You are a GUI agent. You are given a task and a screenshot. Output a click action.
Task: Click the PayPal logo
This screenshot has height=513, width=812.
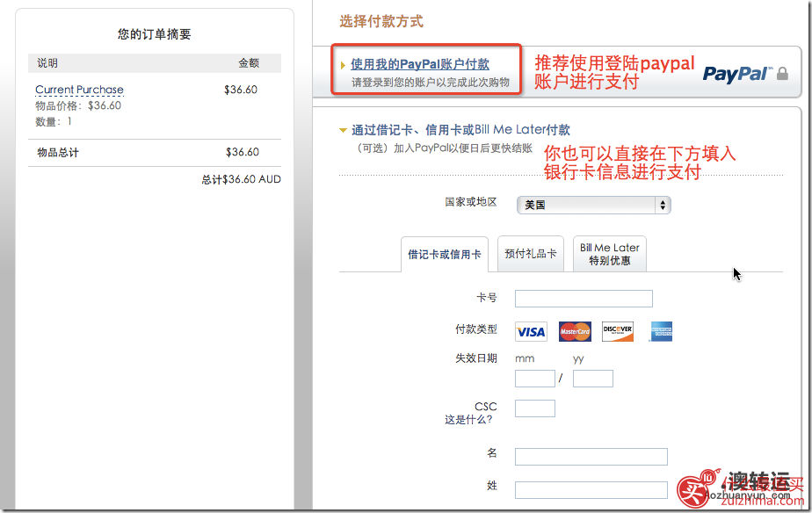coord(737,74)
